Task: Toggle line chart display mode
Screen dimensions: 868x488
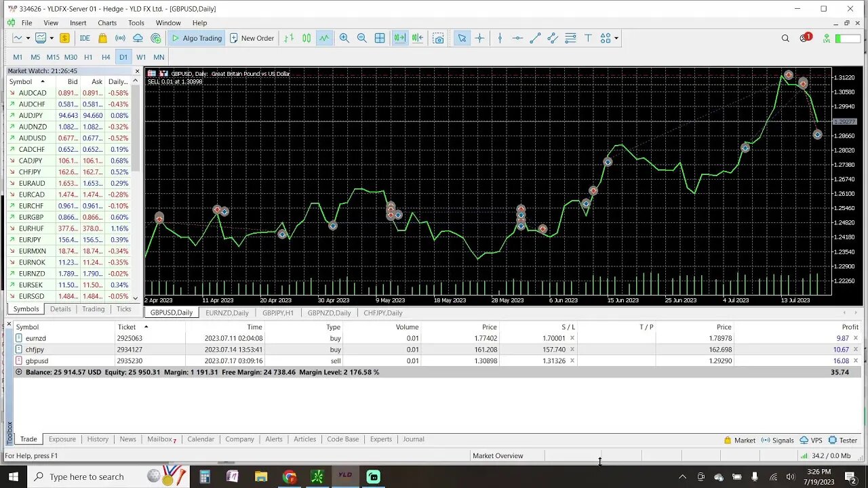Action: click(324, 38)
